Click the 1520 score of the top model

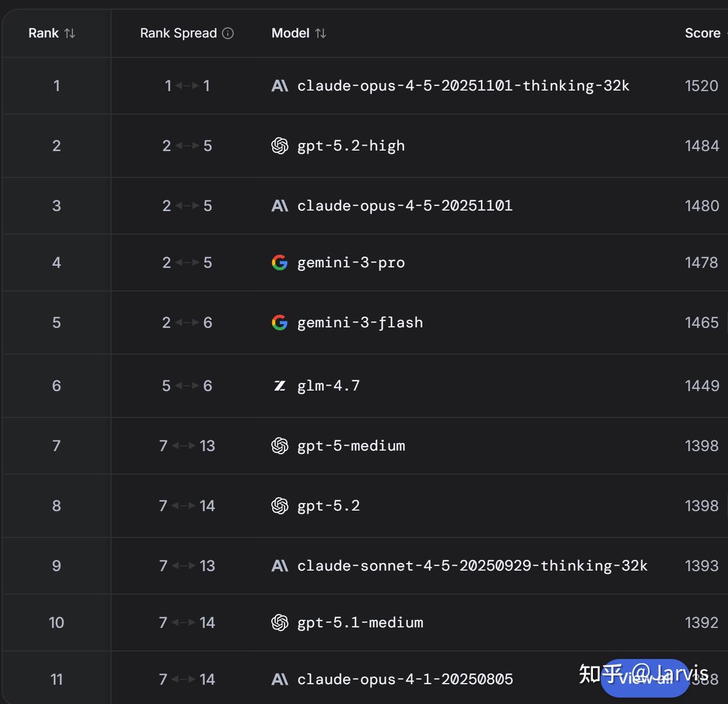[701, 86]
